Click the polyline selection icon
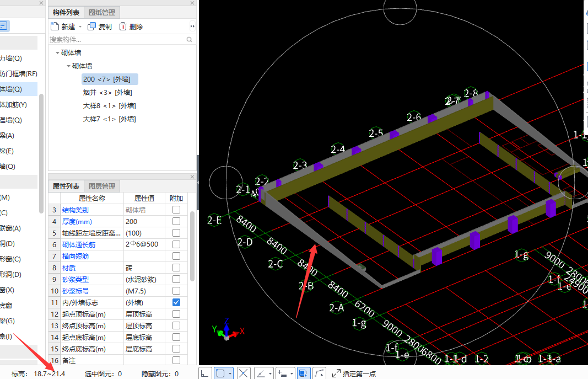Viewport: 588px width, 379px height. click(x=319, y=373)
